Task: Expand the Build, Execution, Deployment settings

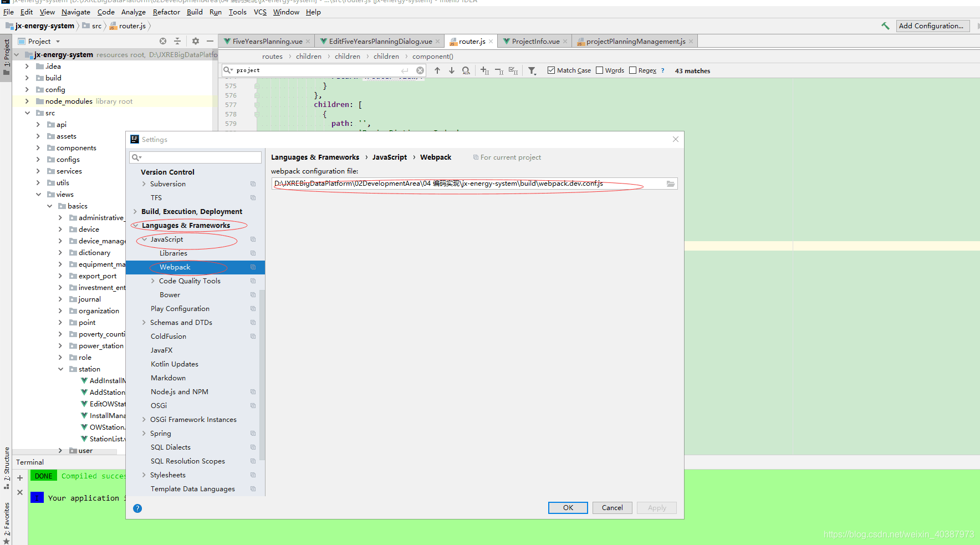Action: pos(135,212)
